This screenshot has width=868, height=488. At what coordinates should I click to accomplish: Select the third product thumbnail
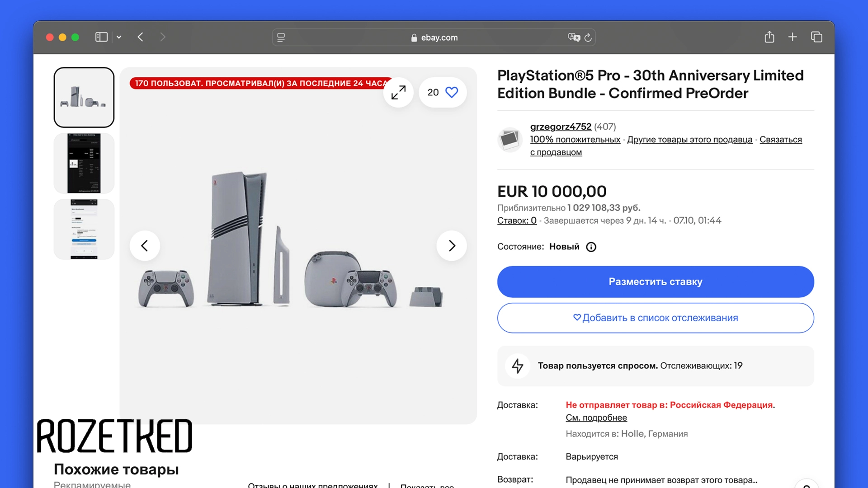(84, 229)
